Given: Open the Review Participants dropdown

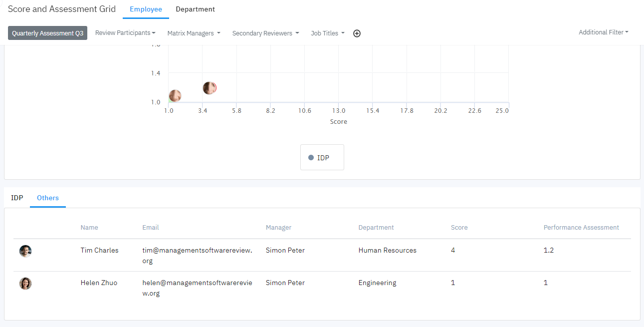Looking at the screenshot, I should (x=125, y=33).
